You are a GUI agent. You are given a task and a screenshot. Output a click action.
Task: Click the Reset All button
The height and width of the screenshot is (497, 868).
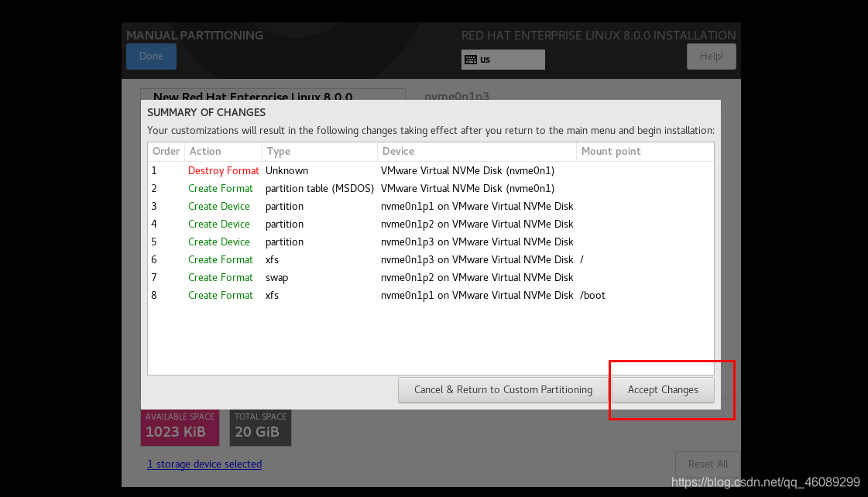tap(708, 464)
